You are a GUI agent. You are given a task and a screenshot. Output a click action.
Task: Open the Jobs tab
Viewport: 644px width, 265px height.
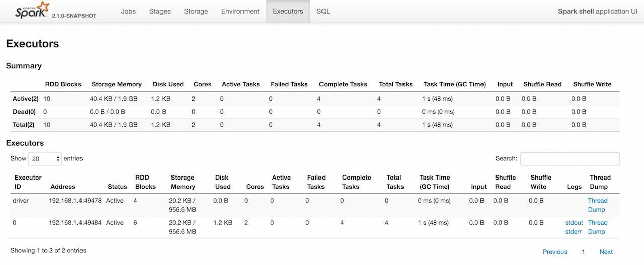click(128, 11)
